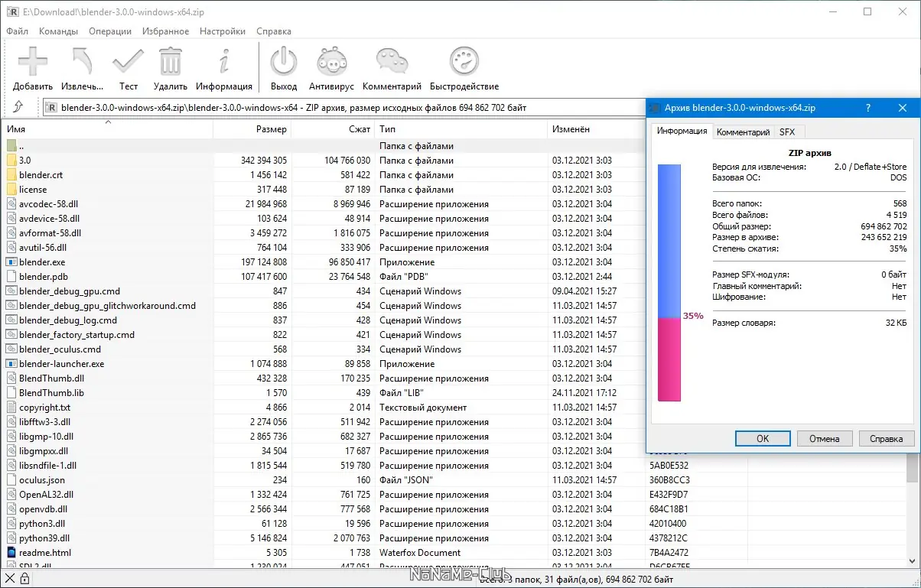Click the oculus.json file icon

(11, 479)
